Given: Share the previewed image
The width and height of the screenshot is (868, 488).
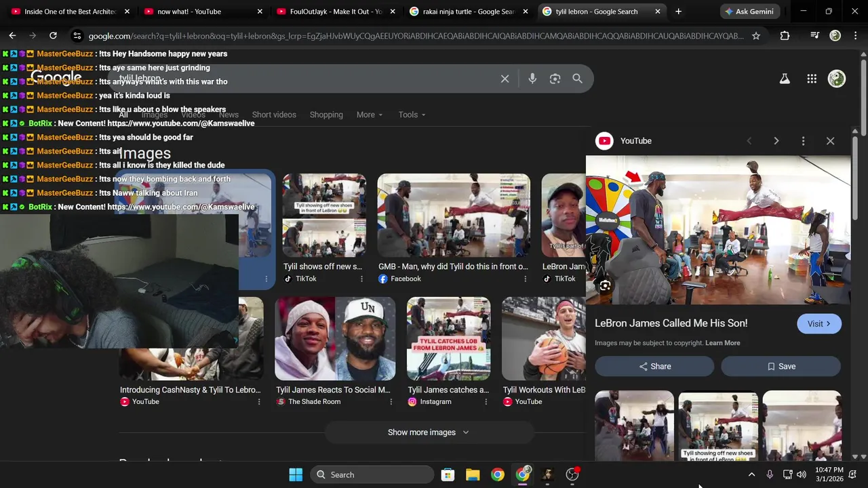Looking at the screenshot, I should coord(654,367).
